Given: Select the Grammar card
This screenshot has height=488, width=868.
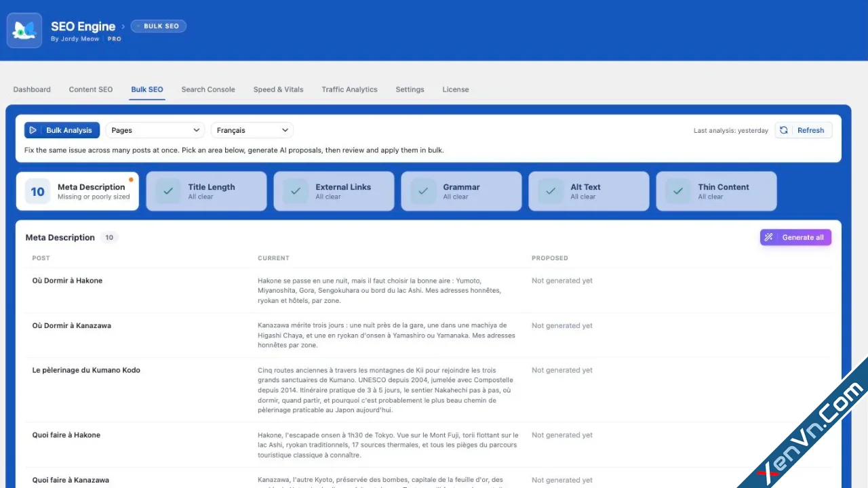Looking at the screenshot, I should pyautogui.click(x=461, y=191).
